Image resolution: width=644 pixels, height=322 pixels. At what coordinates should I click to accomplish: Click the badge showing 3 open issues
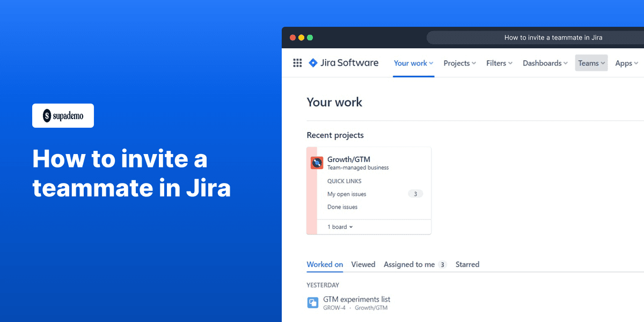point(415,194)
